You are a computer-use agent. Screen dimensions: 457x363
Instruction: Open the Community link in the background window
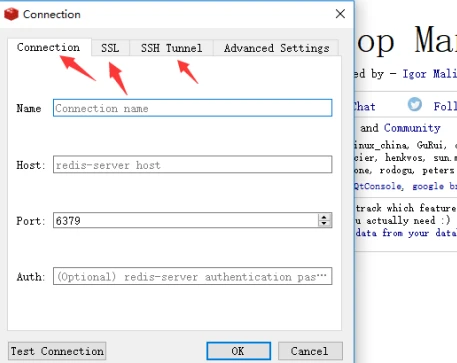click(412, 128)
